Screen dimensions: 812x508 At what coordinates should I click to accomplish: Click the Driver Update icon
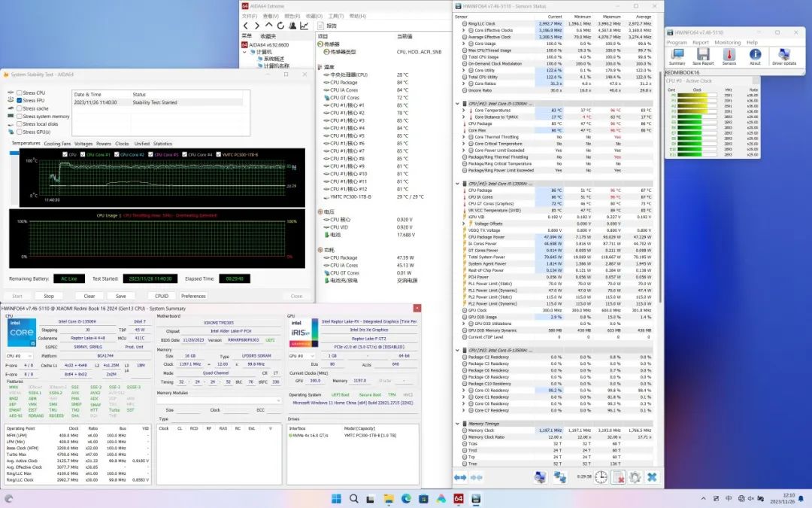click(784, 56)
